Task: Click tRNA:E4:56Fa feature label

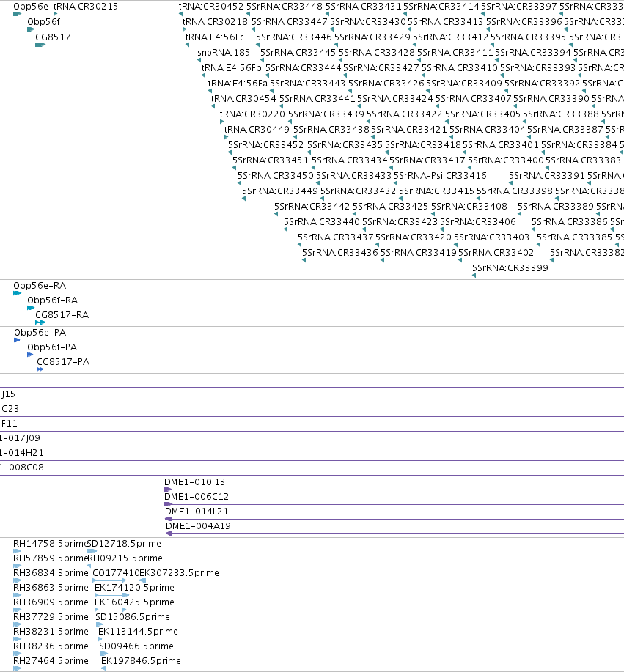Action: [x=238, y=83]
